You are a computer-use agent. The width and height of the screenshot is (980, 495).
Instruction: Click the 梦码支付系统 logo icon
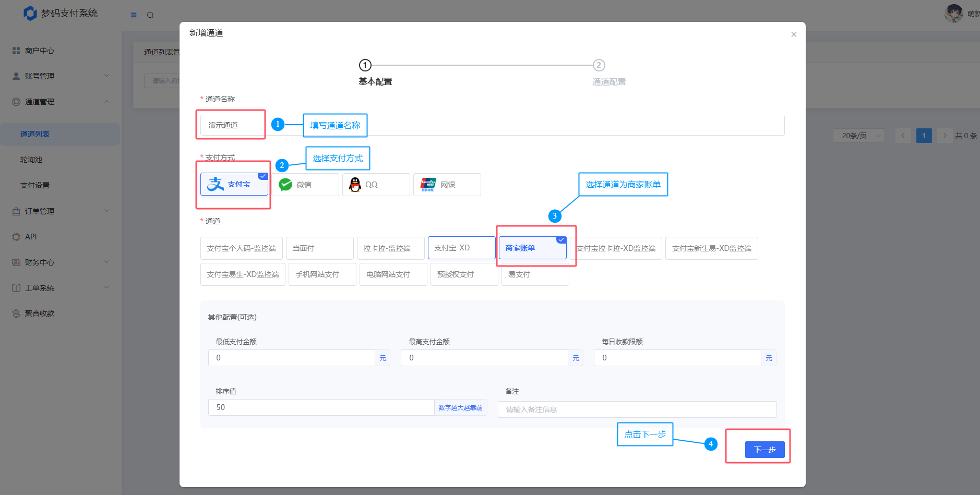coord(30,14)
